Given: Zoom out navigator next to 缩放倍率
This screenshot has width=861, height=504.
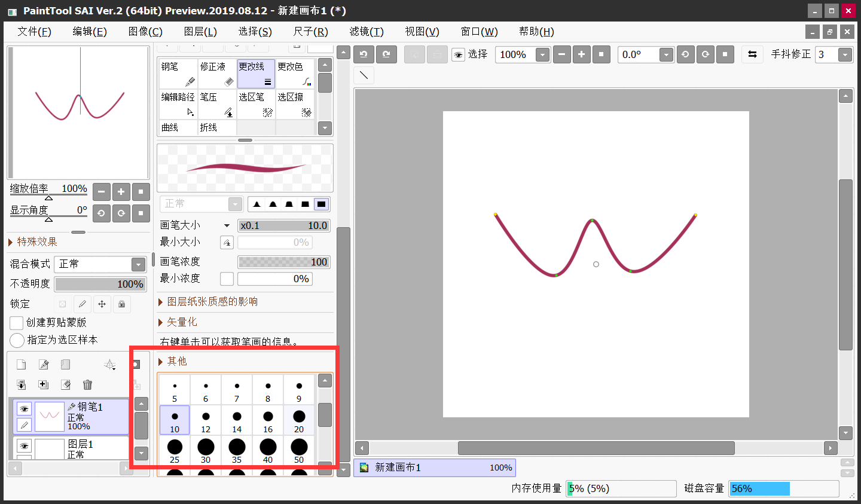Looking at the screenshot, I should (x=101, y=192).
